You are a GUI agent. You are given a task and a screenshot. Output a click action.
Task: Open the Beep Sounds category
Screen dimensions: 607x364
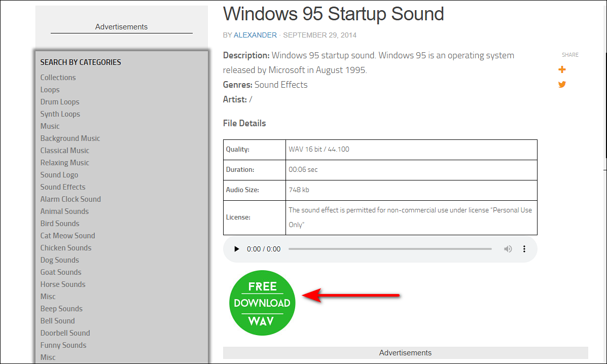point(61,308)
